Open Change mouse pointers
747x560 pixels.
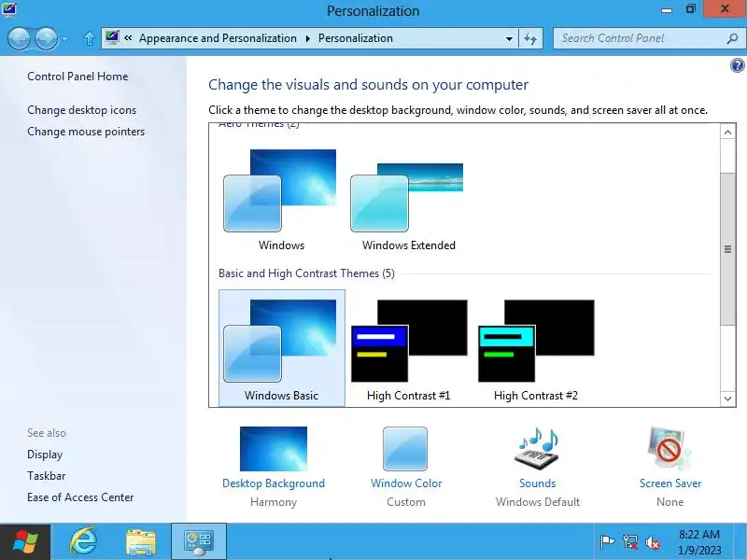tap(86, 132)
